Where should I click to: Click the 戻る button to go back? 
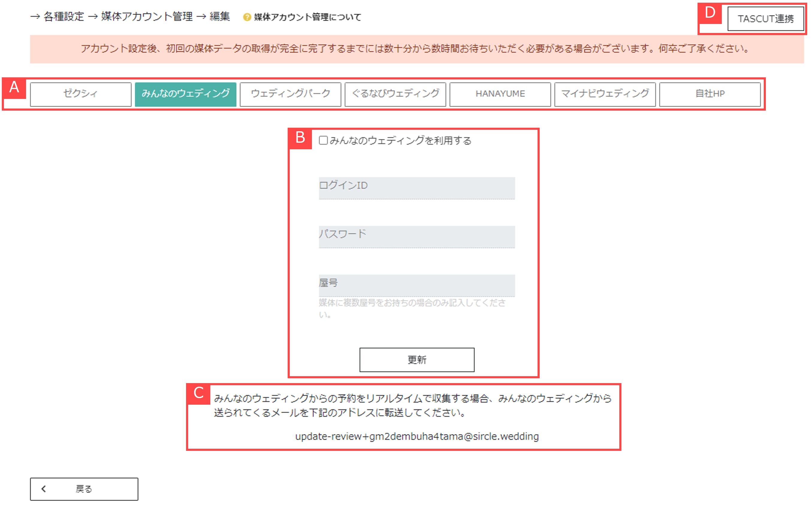[x=84, y=488]
